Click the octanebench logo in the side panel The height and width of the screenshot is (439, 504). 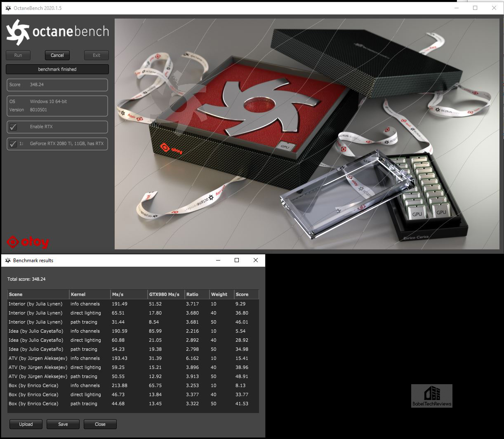[x=57, y=32]
